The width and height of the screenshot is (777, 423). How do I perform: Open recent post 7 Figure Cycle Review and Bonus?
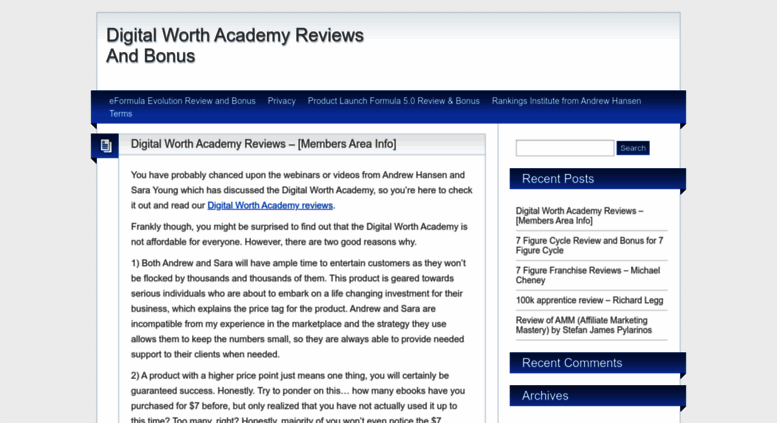[589, 246]
